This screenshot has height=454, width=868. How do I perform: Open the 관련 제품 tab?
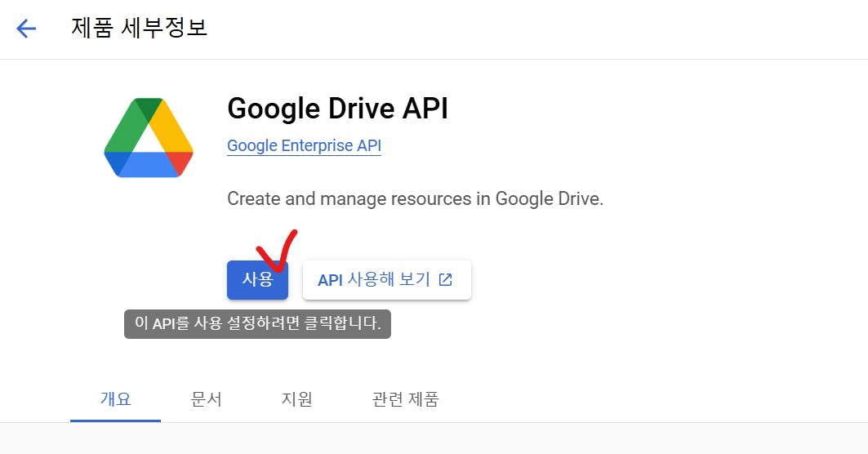tap(405, 399)
